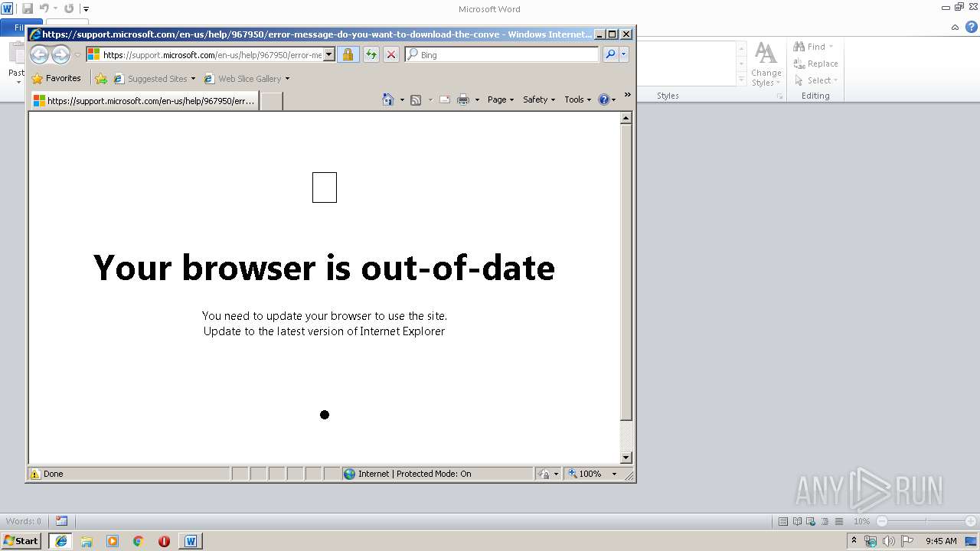Open the Styles pane dialog launcher
This screenshot has width=980, height=551.
click(779, 96)
